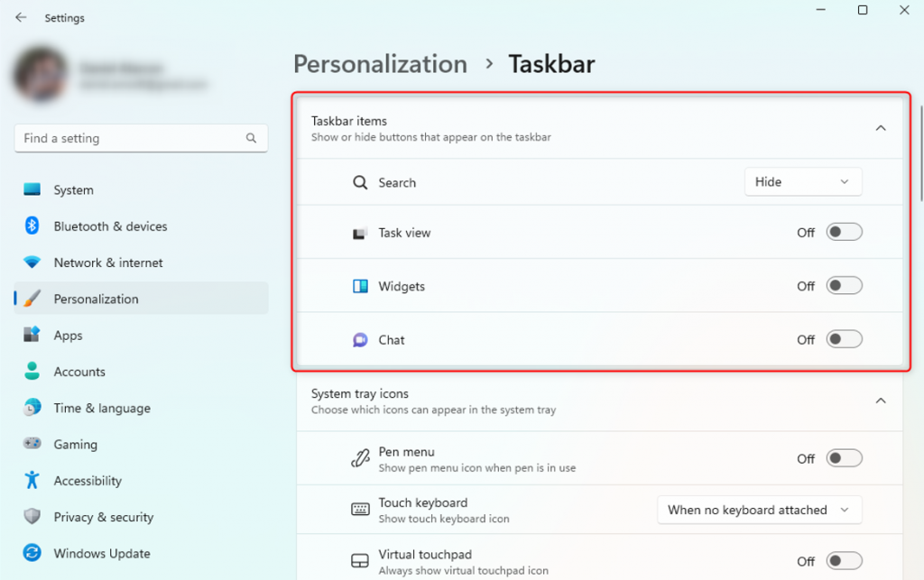This screenshot has height=580, width=924.
Task: Click the Chat bubble icon
Action: click(360, 340)
